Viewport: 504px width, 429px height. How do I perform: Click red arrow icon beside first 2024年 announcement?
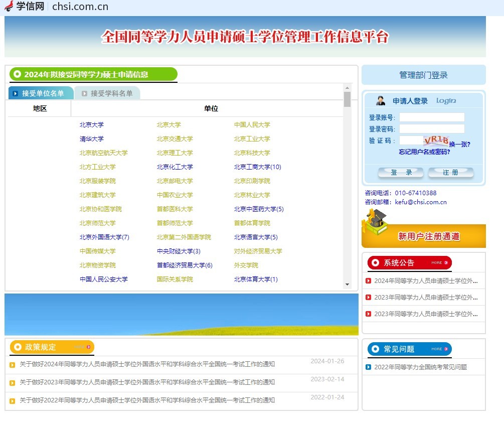click(x=369, y=281)
